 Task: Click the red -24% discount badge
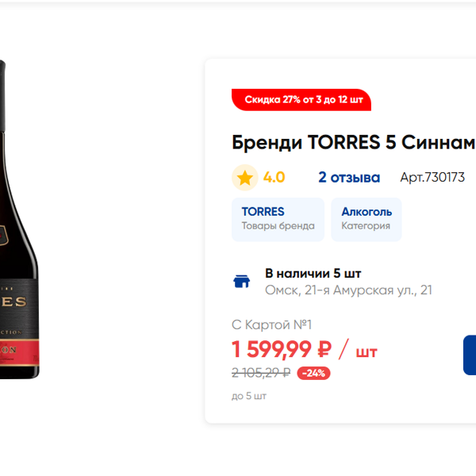[313, 373]
